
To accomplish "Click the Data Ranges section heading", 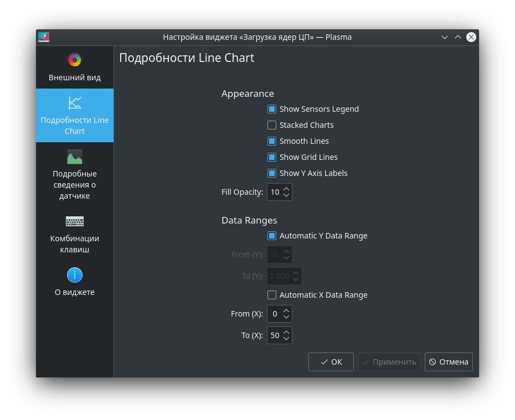I will point(249,220).
